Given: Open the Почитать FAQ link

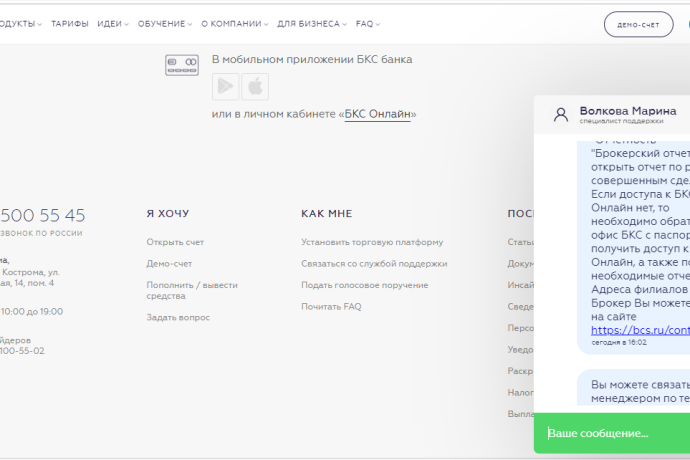Looking at the screenshot, I should pyautogui.click(x=331, y=307).
